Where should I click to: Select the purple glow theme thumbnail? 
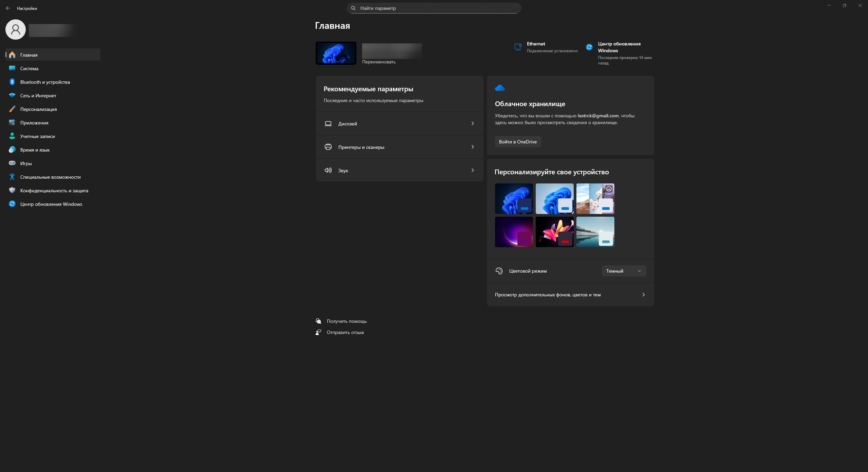(514, 232)
